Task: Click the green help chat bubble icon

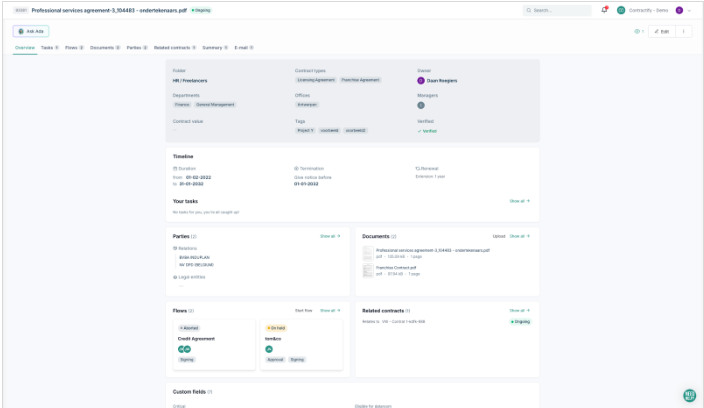Action: [x=689, y=395]
